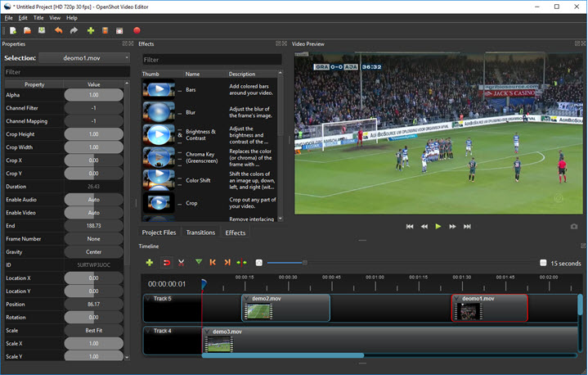Adjust the timeline zoom slider
Image resolution: width=588 pixels, height=375 pixels.
[x=304, y=263]
